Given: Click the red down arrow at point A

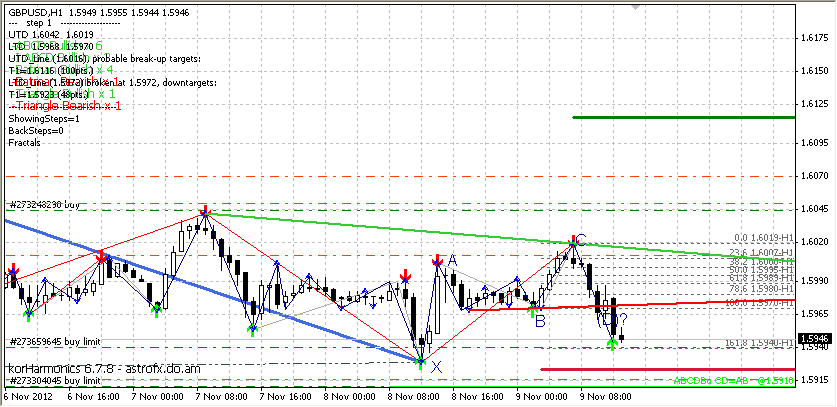Looking at the screenshot, I should pos(438,262).
